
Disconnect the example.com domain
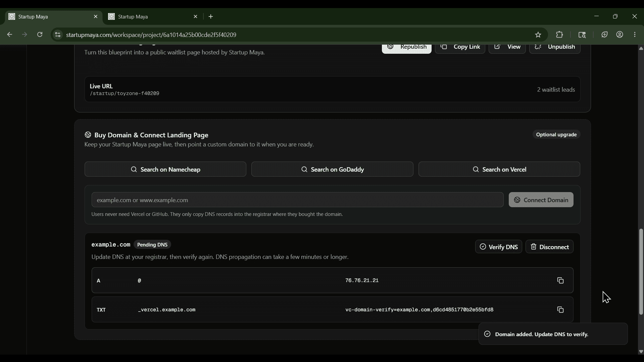point(549,247)
